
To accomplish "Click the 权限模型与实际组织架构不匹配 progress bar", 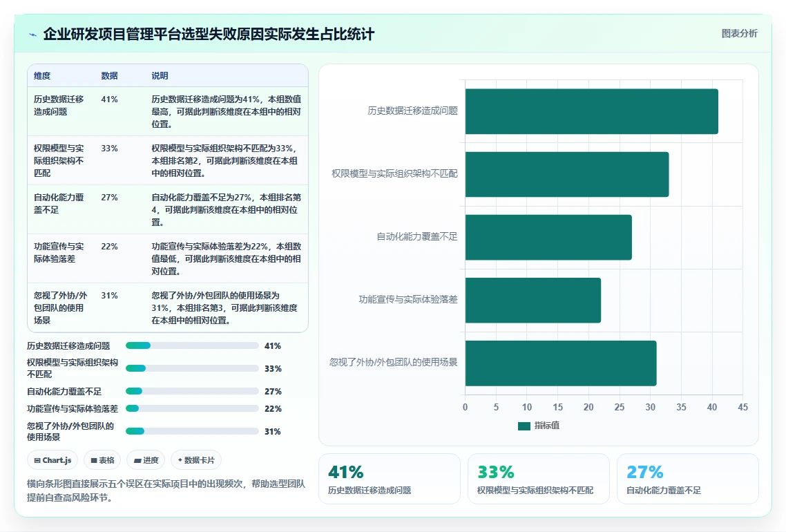I will coord(192,368).
